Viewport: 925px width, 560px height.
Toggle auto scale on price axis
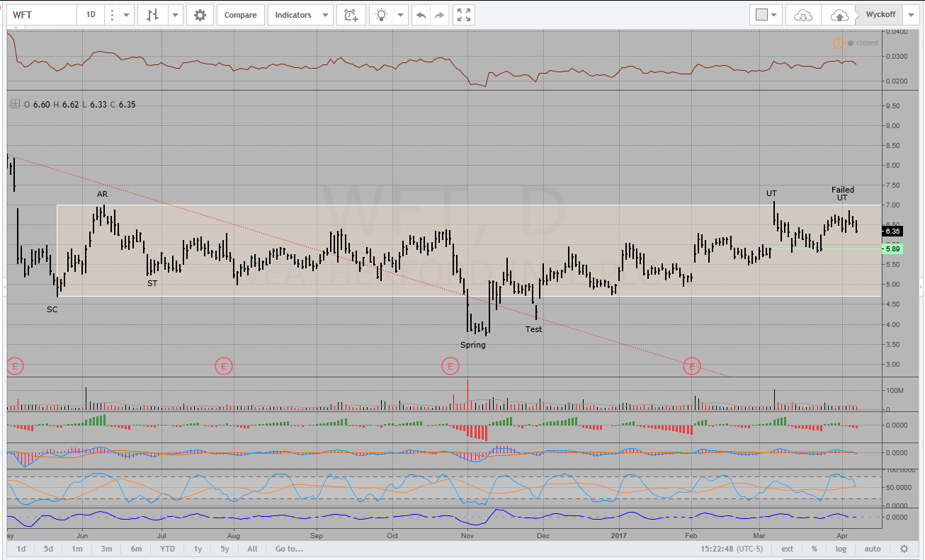coord(873,549)
